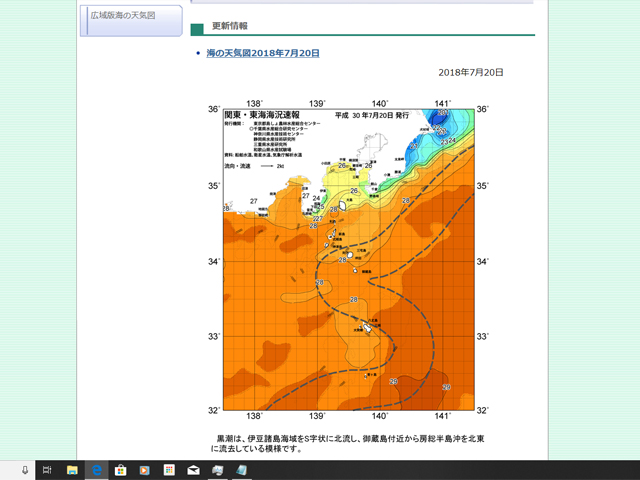Open Task View from the taskbar
640x480 pixels.
47,469
